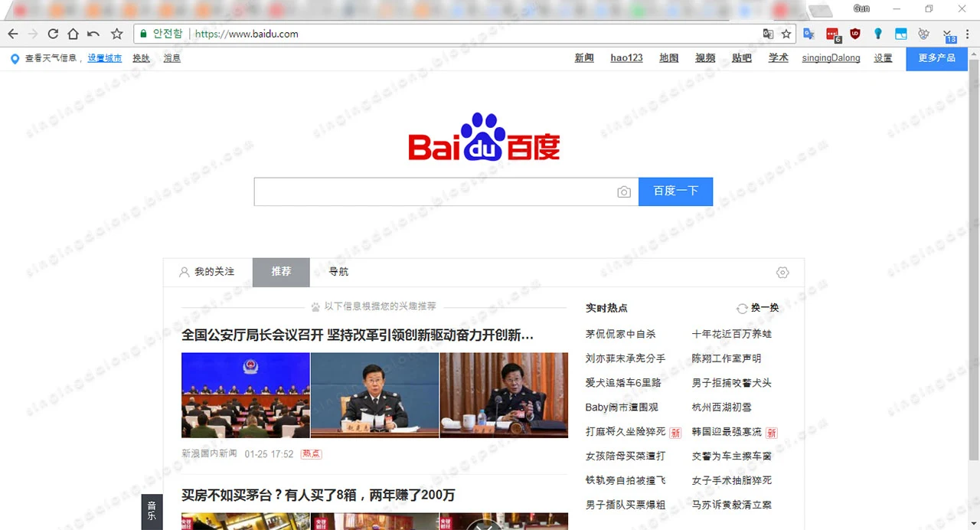Open 贴吧 tieba link

pyautogui.click(x=741, y=57)
